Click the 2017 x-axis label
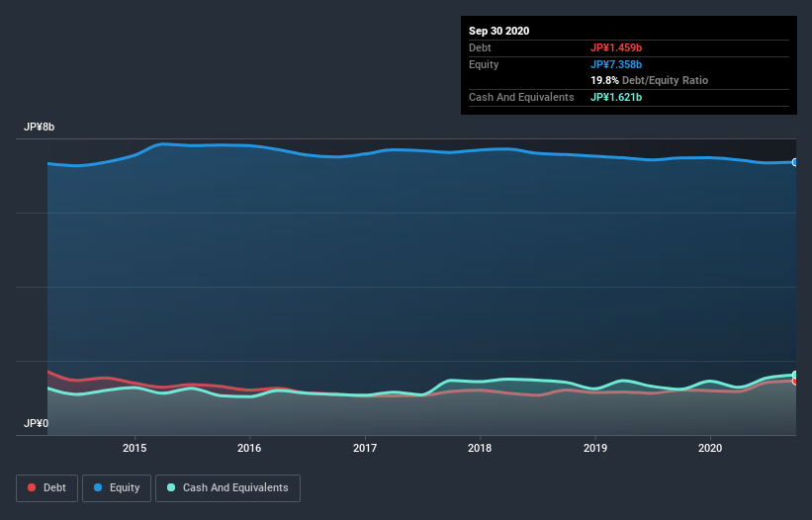 [x=365, y=448]
